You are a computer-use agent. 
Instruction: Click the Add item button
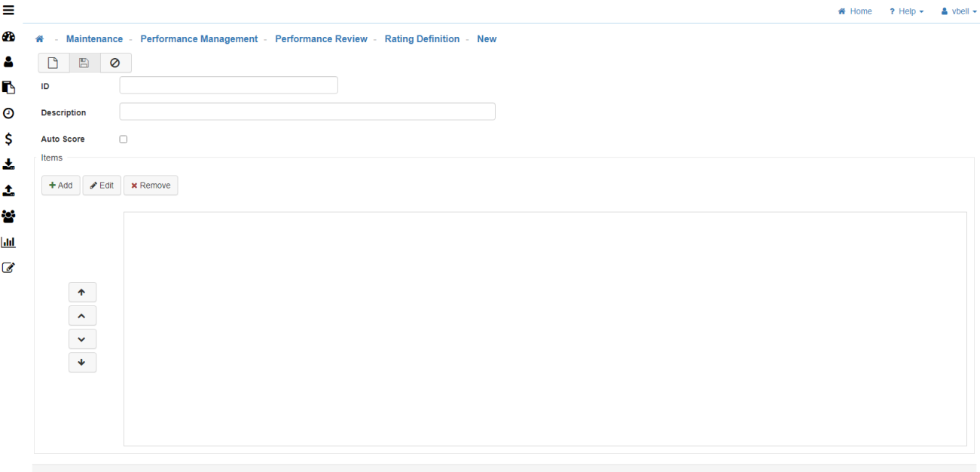click(60, 185)
